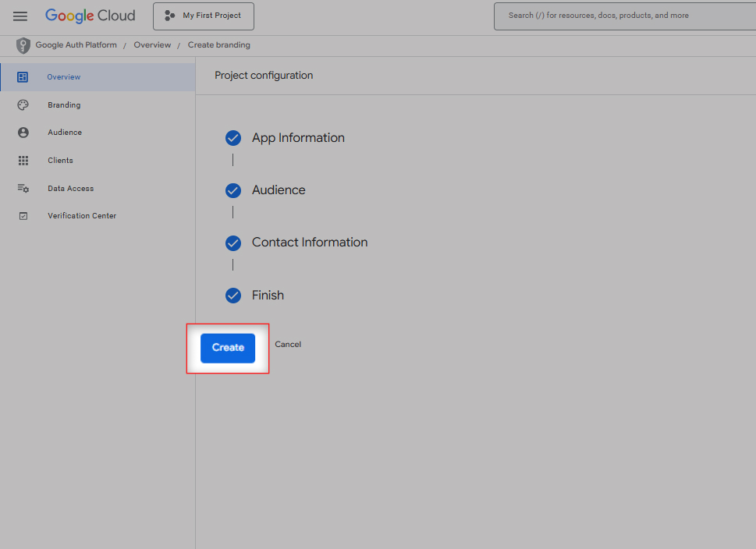Open Branding in the sidebar menu
Image resolution: width=756 pixels, height=549 pixels.
point(64,105)
